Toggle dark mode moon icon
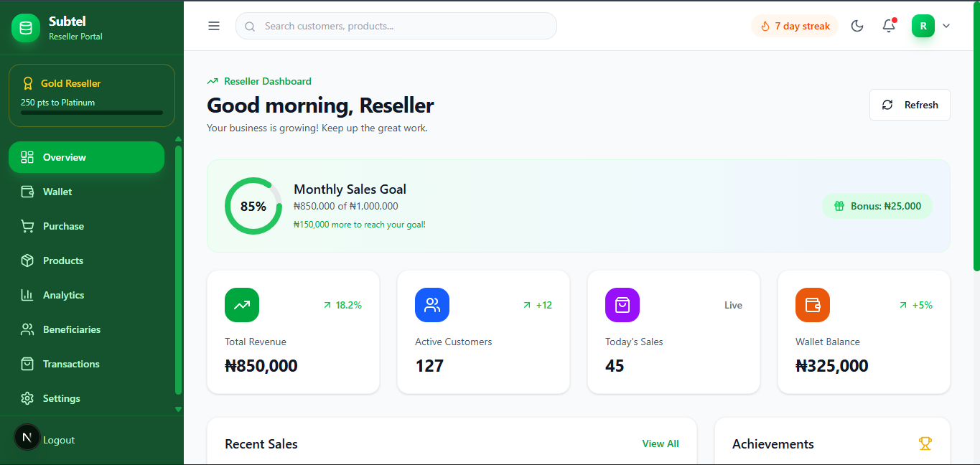Image resolution: width=980 pixels, height=465 pixels. (857, 26)
